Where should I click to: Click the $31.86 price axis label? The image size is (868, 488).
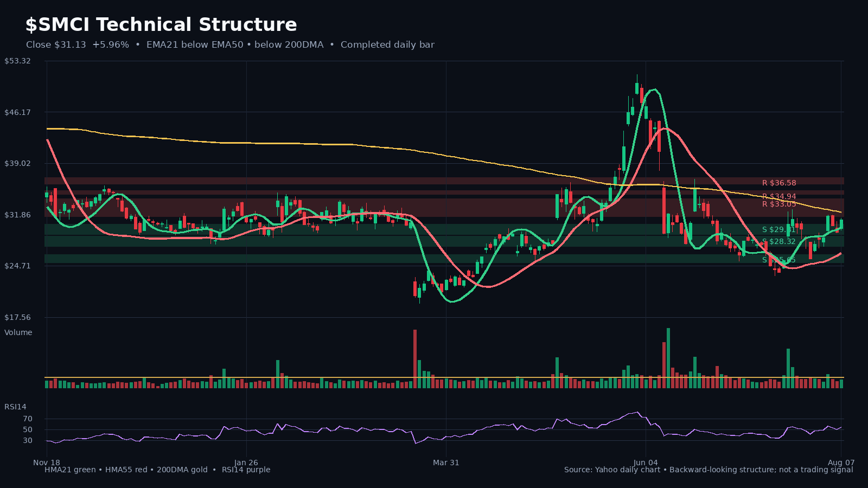tap(17, 215)
